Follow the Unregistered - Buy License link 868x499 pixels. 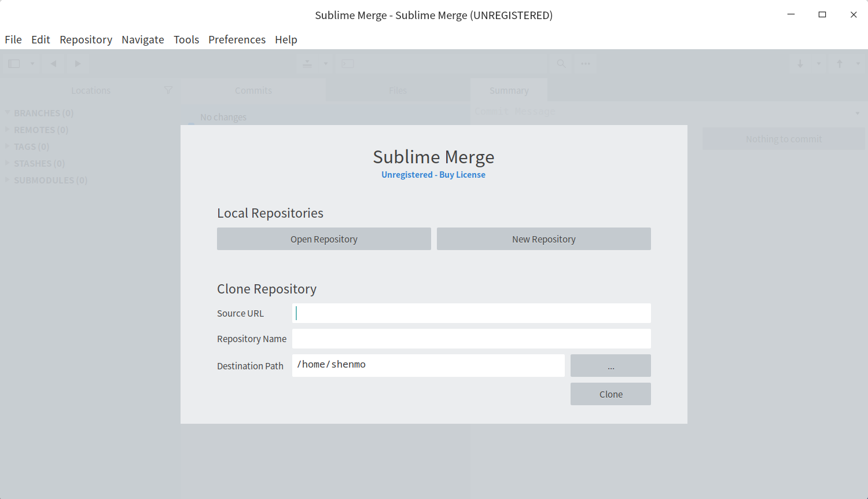click(x=433, y=175)
